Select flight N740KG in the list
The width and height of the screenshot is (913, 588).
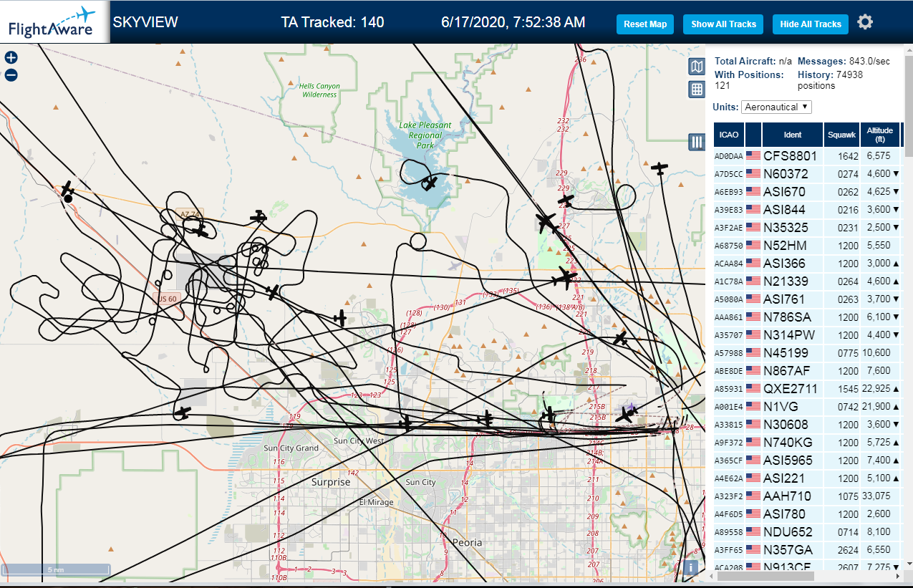(788, 442)
